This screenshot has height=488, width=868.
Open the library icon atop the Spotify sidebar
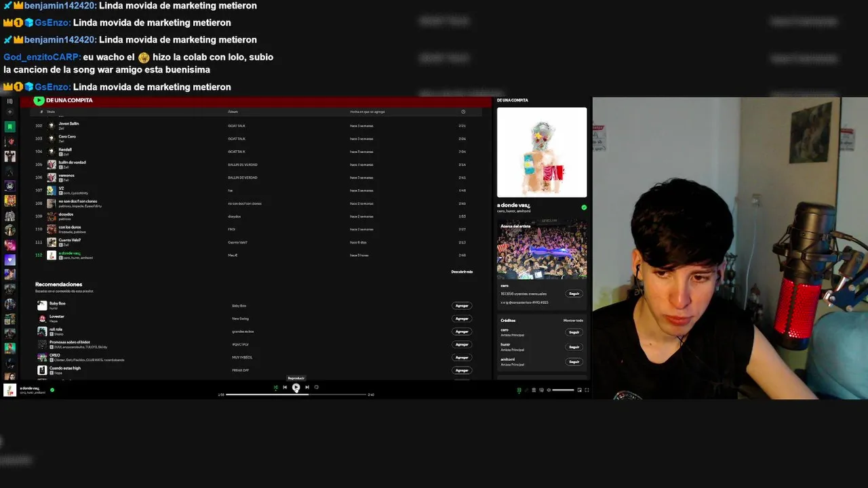point(9,101)
